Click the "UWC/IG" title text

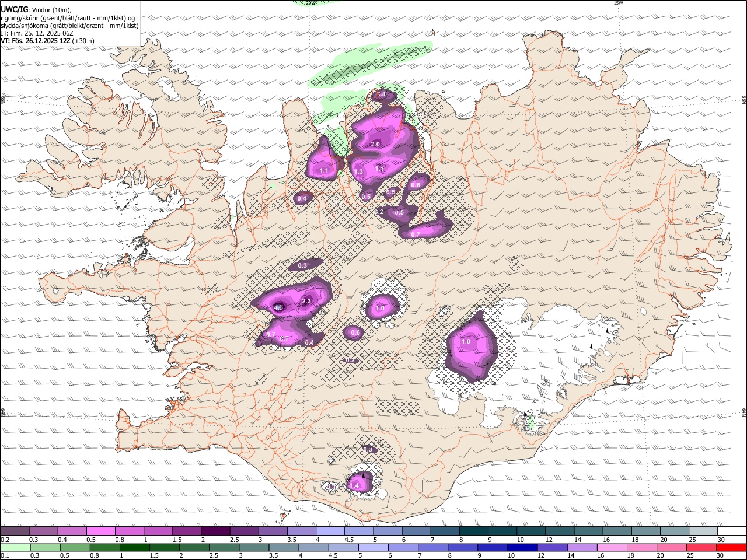(x=14, y=9)
